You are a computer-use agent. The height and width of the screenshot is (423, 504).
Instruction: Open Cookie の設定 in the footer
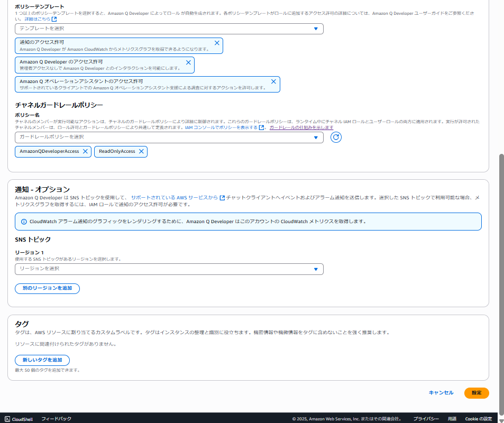[478, 419]
